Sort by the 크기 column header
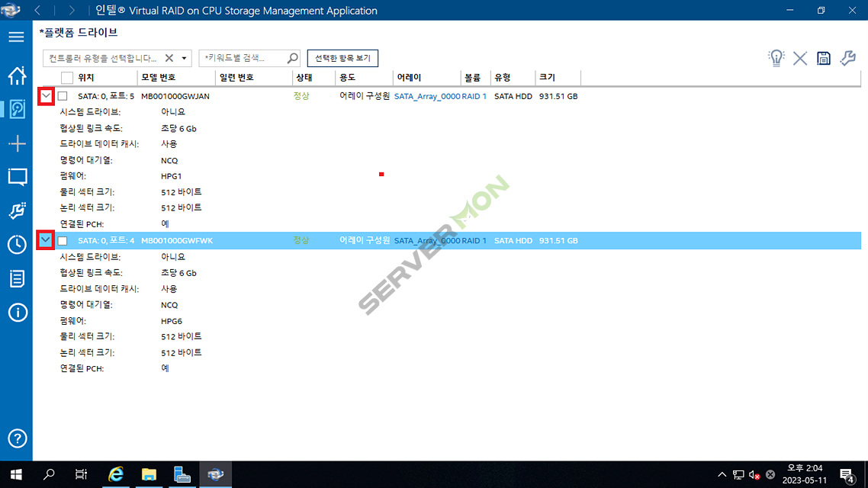The height and width of the screenshot is (488, 868). pyautogui.click(x=547, y=78)
